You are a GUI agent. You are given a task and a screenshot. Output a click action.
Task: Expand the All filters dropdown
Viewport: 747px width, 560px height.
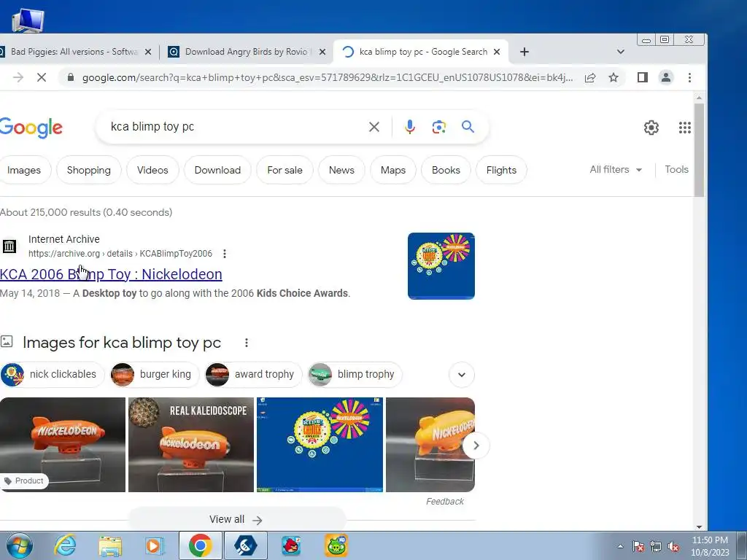point(616,169)
